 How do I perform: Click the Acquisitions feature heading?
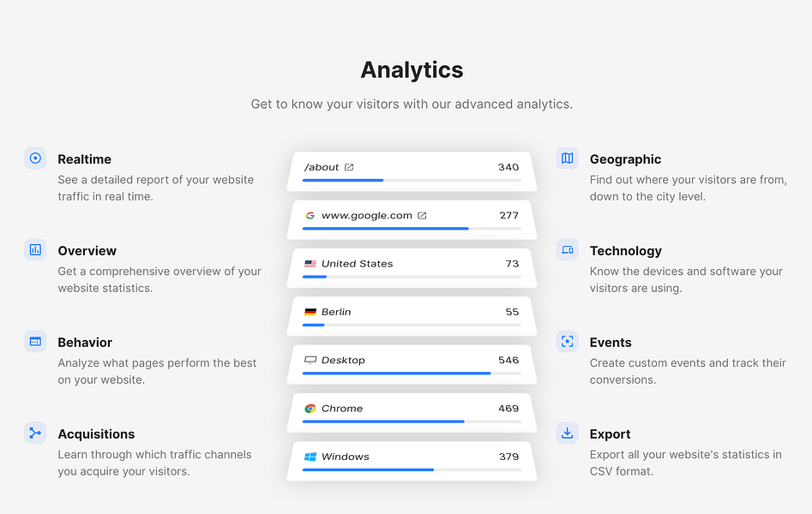[x=96, y=433]
